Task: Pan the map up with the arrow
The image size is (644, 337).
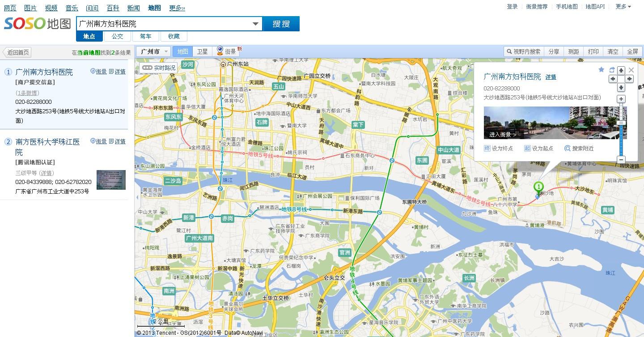Action: 621,70
